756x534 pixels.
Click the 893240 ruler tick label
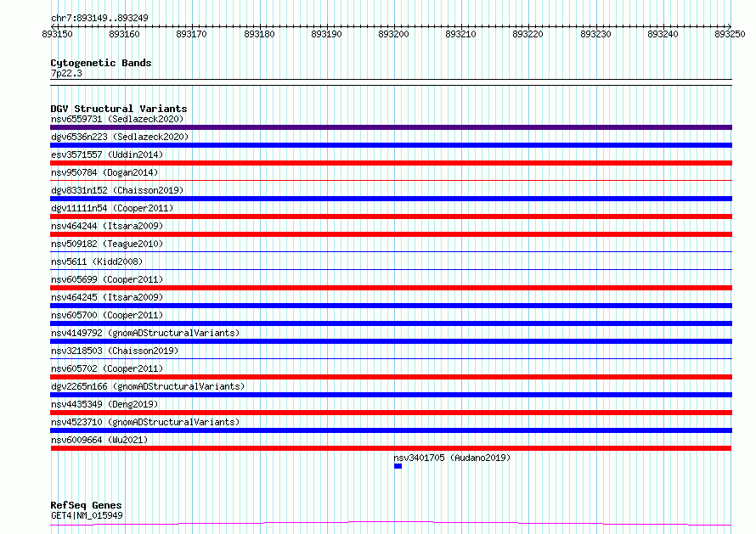(x=663, y=34)
